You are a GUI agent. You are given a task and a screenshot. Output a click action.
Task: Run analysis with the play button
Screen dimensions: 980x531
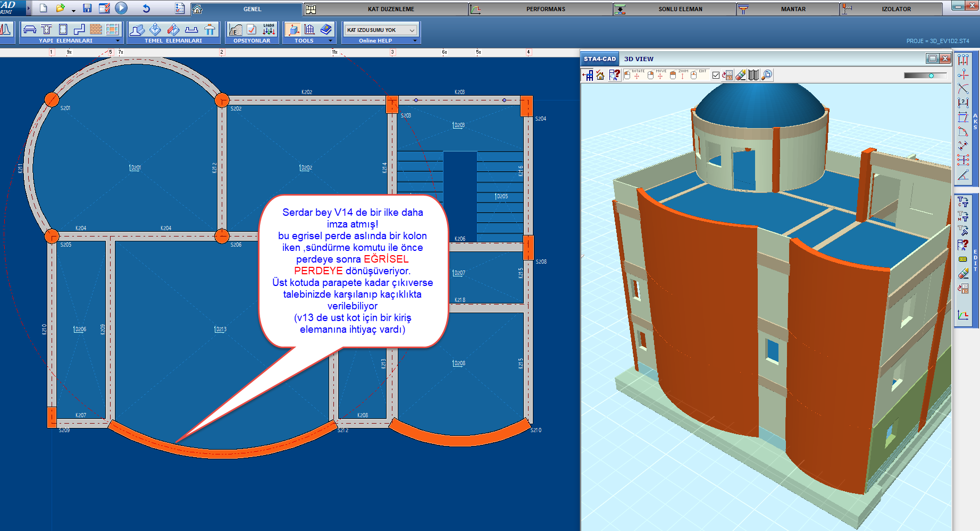121,8
